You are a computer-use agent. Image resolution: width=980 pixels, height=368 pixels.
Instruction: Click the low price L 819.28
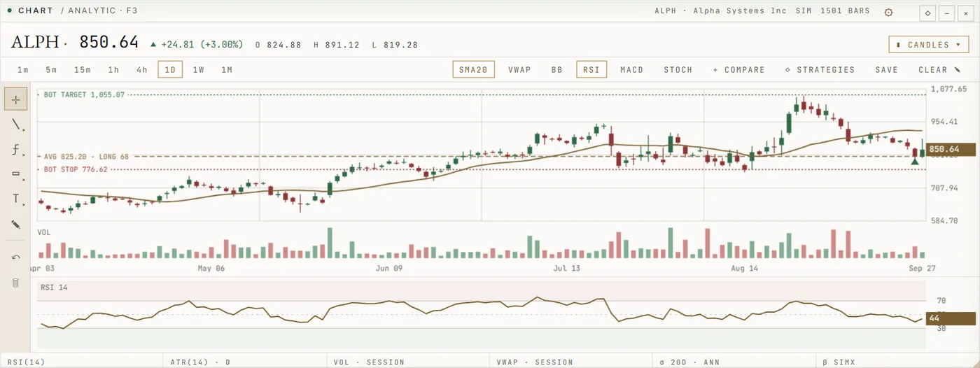pos(395,45)
